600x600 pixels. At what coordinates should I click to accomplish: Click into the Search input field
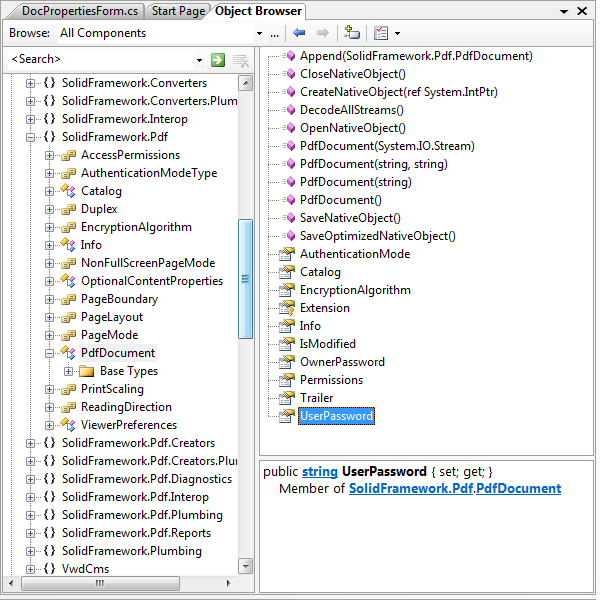point(101,59)
